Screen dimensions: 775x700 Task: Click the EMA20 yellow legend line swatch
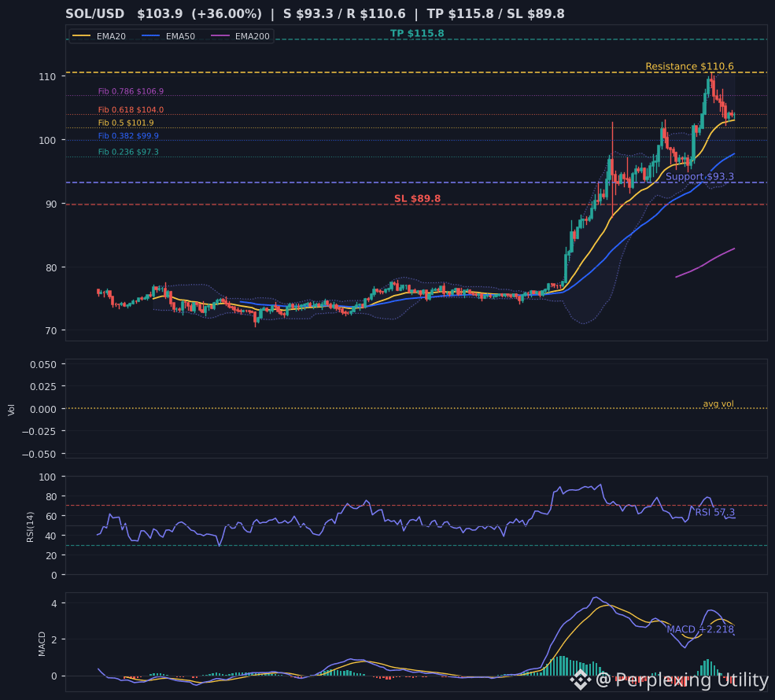(x=82, y=36)
